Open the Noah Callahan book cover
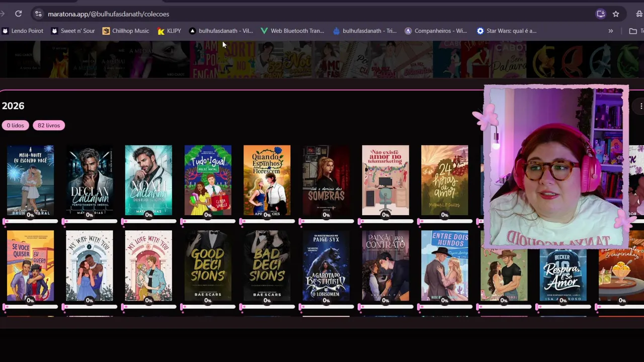Image resolution: width=644 pixels, height=362 pixels. coord(148,180)
